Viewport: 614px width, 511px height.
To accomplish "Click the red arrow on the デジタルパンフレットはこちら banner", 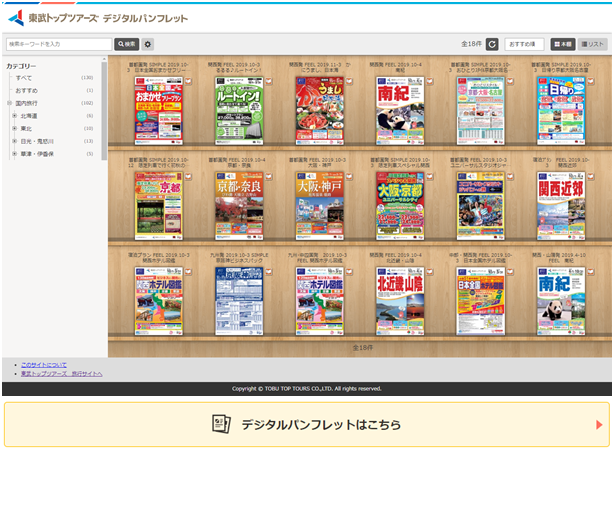I will (x=599, y=425).
